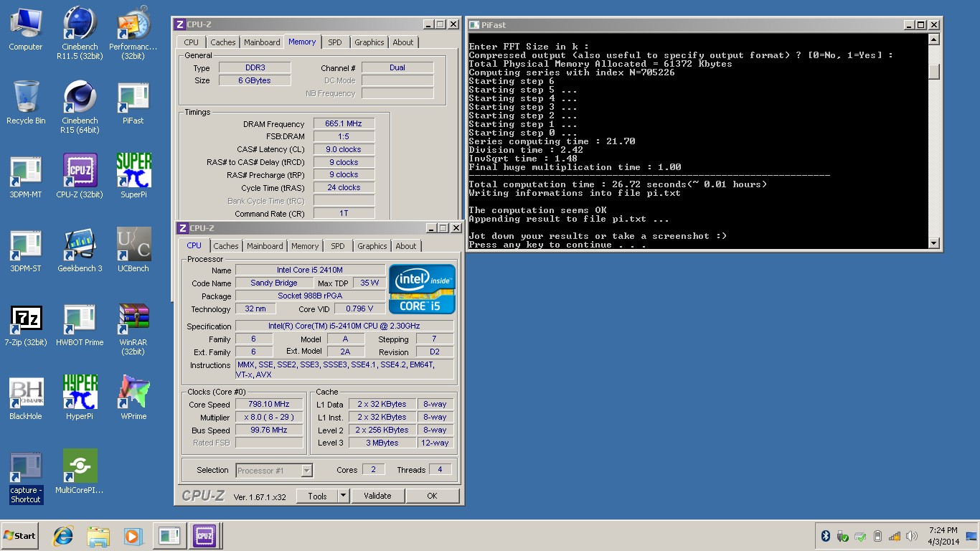
Task: Launch CPU-Z (32bit) desktop shortcut
Action: [80, 176]
